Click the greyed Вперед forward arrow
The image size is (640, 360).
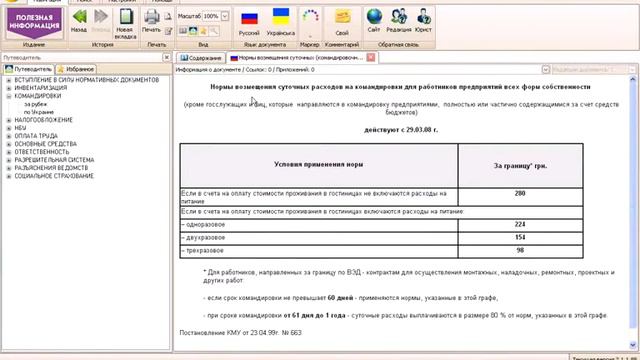click(x=100, y=21)
